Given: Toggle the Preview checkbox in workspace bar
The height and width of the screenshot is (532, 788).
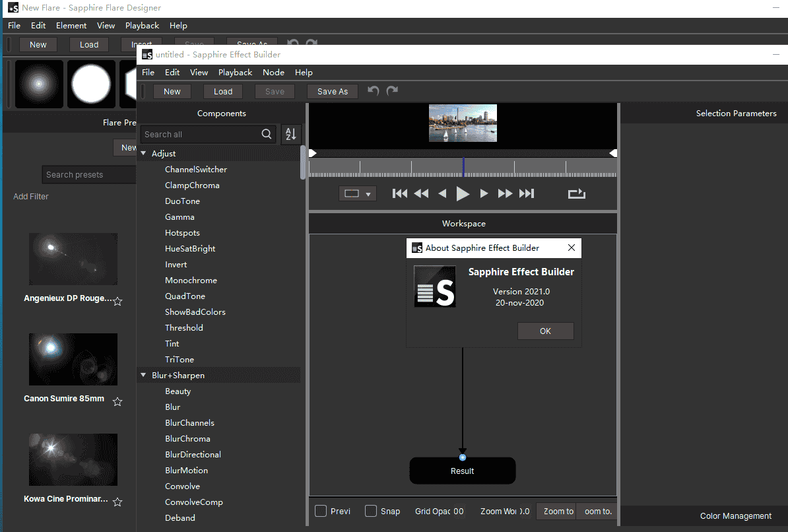Looking at the screenshot, I should point(321,511).
